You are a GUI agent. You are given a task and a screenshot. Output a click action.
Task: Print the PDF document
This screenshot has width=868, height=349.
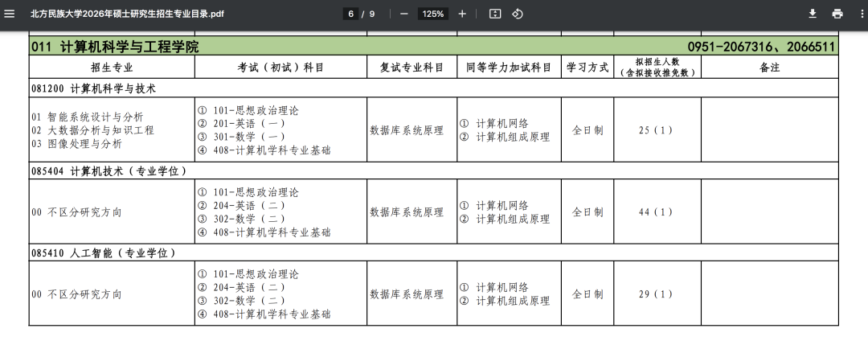tap(837, 14)
